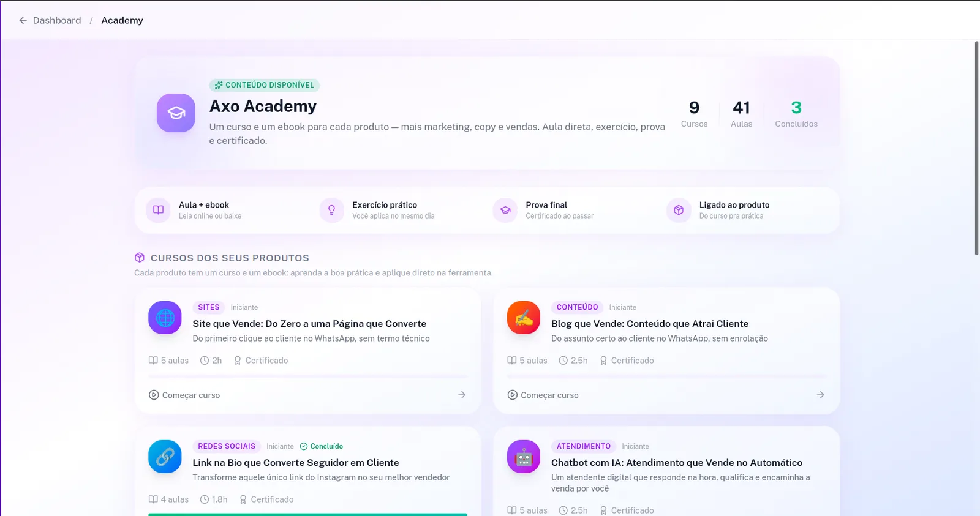
Task: Click the robot icon of Chatbot com IA course
Action: pos(524,457)
